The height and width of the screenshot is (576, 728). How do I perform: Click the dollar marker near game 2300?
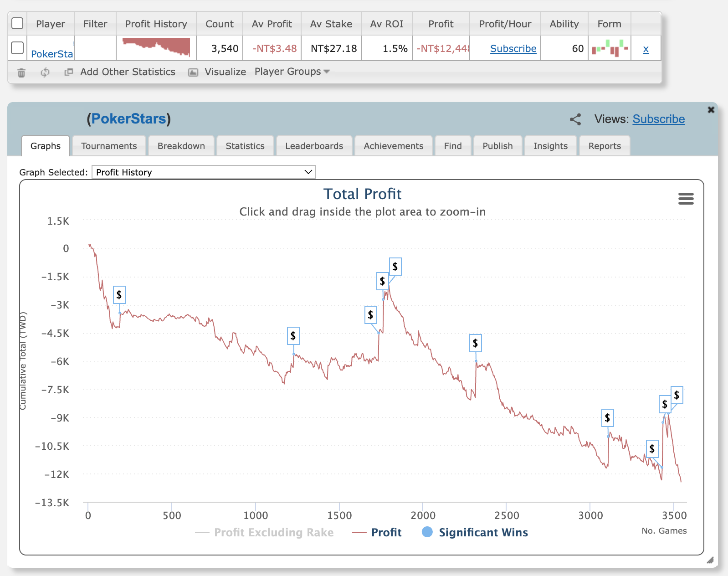pyautogui.click(x=475, y=343)
